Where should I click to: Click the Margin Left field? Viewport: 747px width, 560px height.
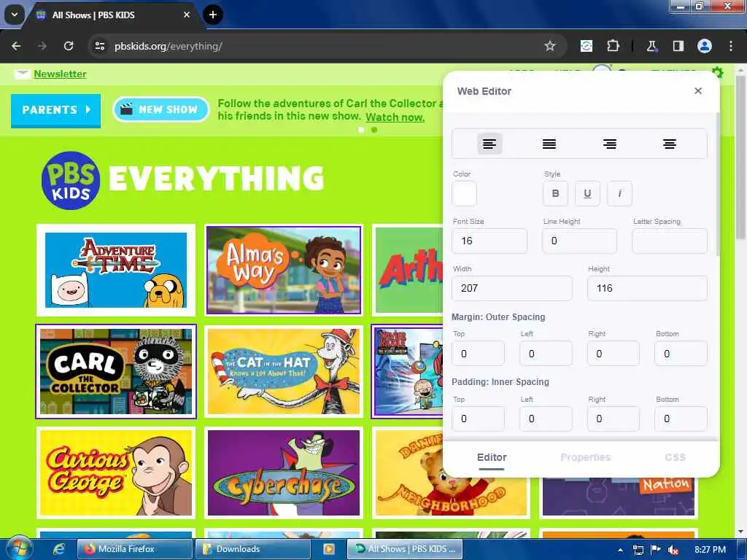click(546, 354)
